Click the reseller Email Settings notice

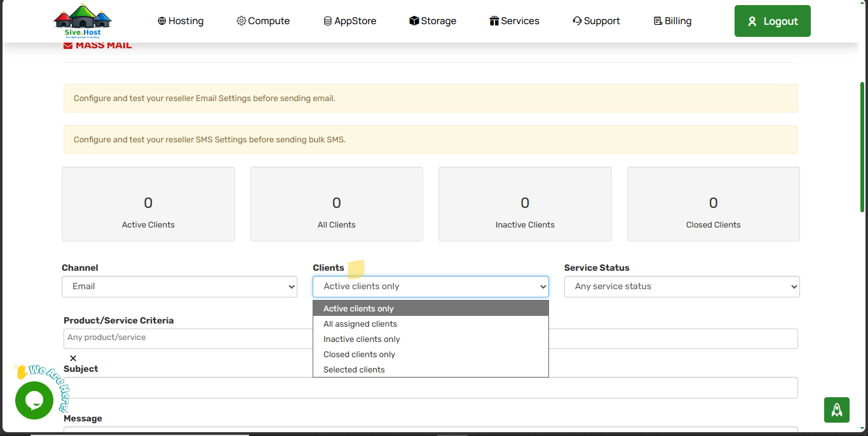pyautogui.click(x=431, y=99)
